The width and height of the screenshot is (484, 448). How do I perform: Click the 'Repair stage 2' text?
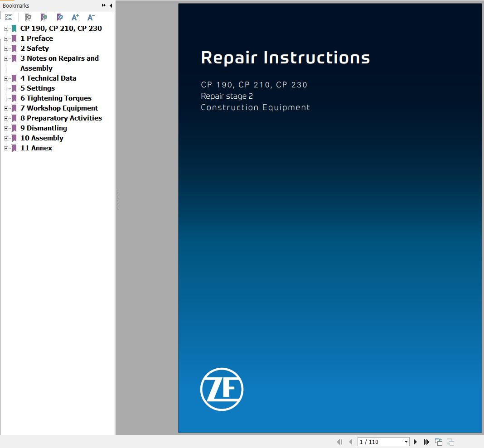click(x=227, y=96)
